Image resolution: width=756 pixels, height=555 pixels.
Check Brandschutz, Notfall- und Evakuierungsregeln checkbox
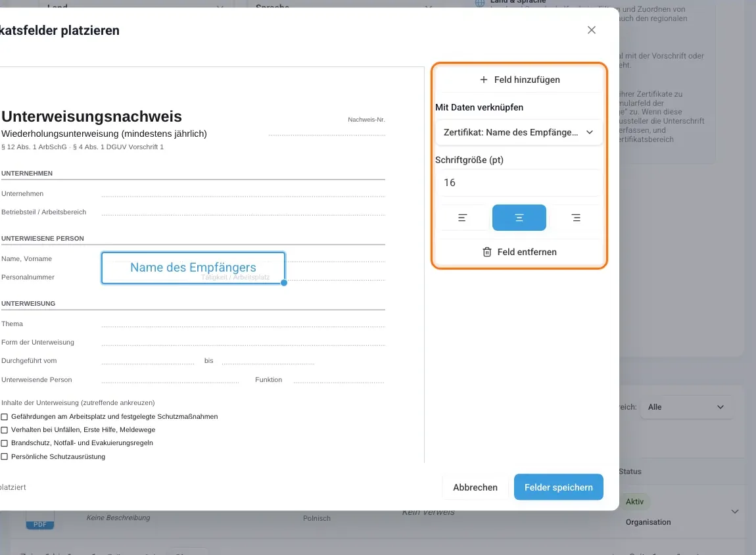pyautogui.click(x=5, y=443)
